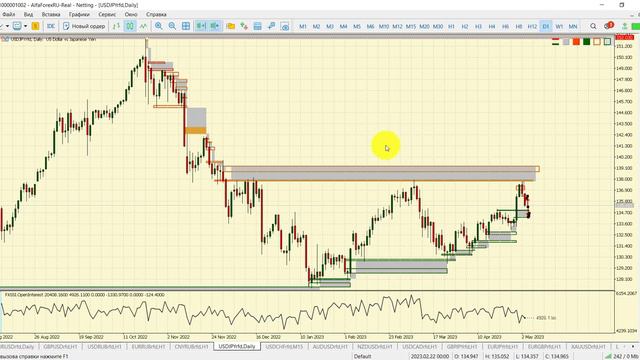Image resolution: width=640 pixels, height=360 pixels.
Task: Click the zoom in magnifier icon
Action: [159, 26]
